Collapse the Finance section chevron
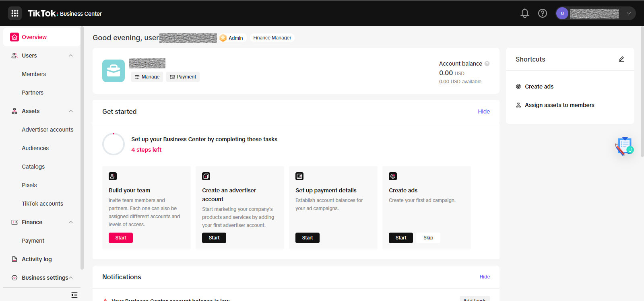This screenshot has width=644, height=301. pos(71,222)
